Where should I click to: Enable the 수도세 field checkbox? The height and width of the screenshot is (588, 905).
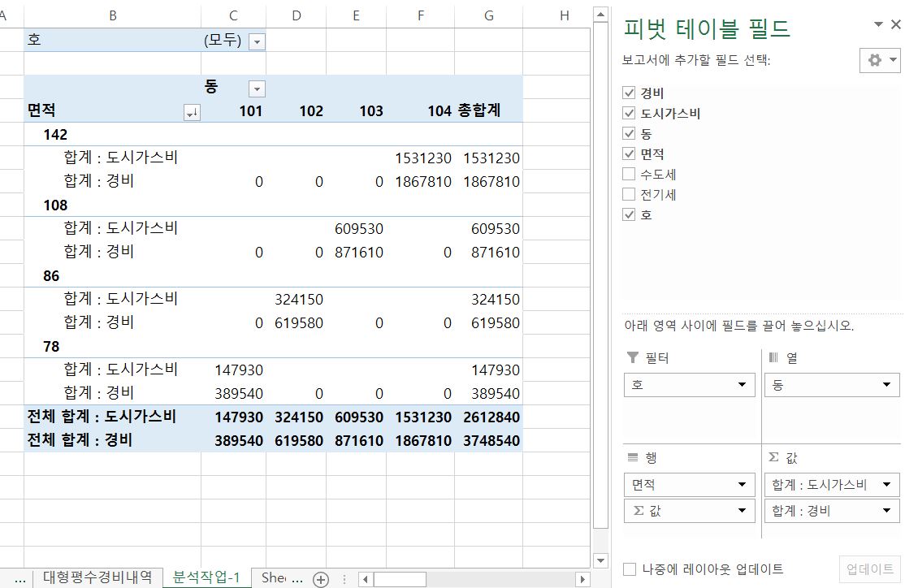point(628,175)
